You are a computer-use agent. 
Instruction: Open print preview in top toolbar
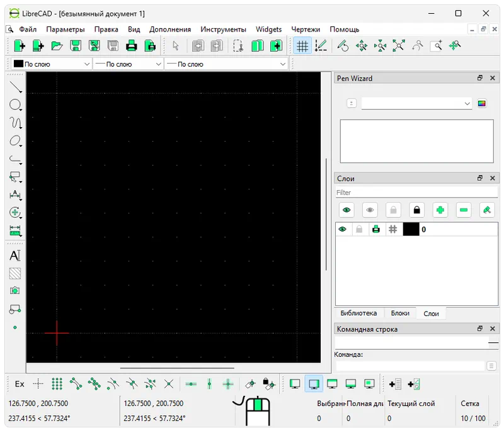(x=150, y=45)
